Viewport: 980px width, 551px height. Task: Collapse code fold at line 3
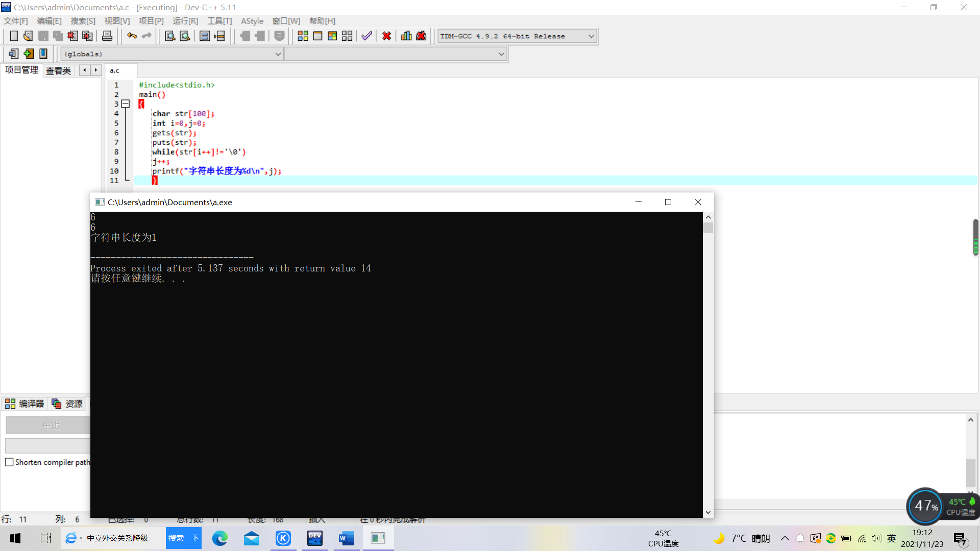126,104
